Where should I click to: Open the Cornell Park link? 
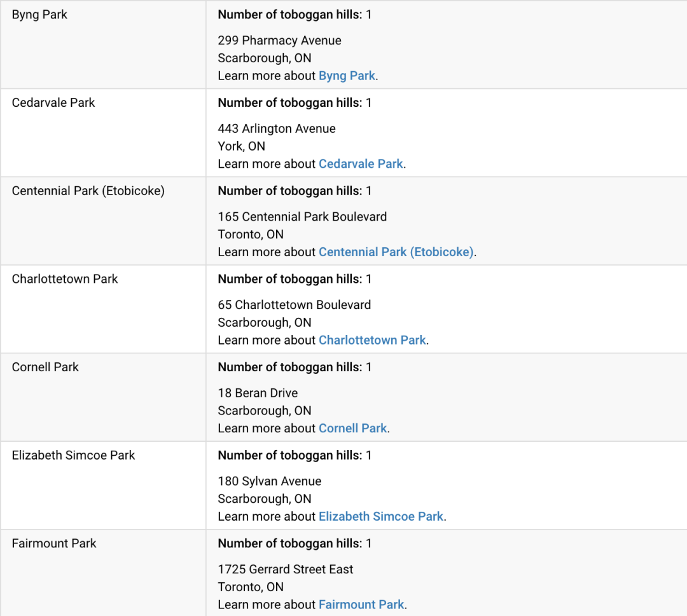352,428
